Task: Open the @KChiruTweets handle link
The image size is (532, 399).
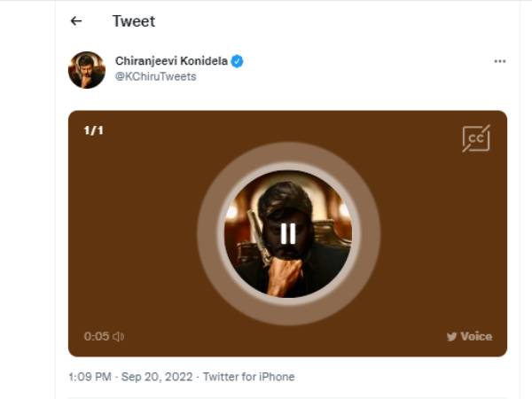Action: [156, 76]
